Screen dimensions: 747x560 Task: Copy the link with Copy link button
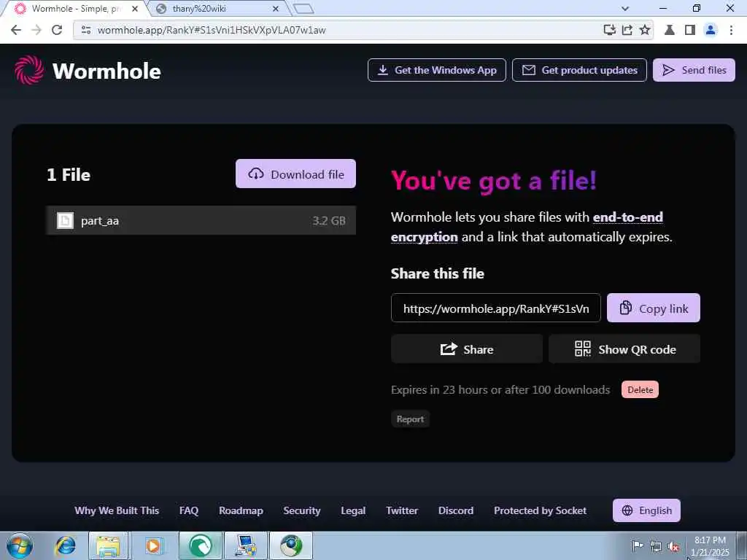point(653,308)
